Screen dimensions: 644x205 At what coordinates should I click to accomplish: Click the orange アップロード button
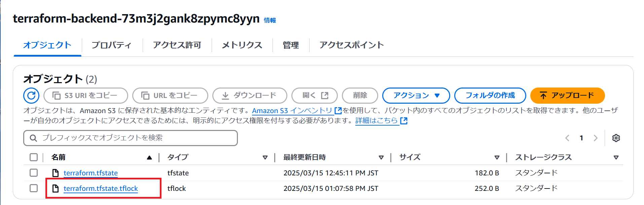[x=568, y=96]
